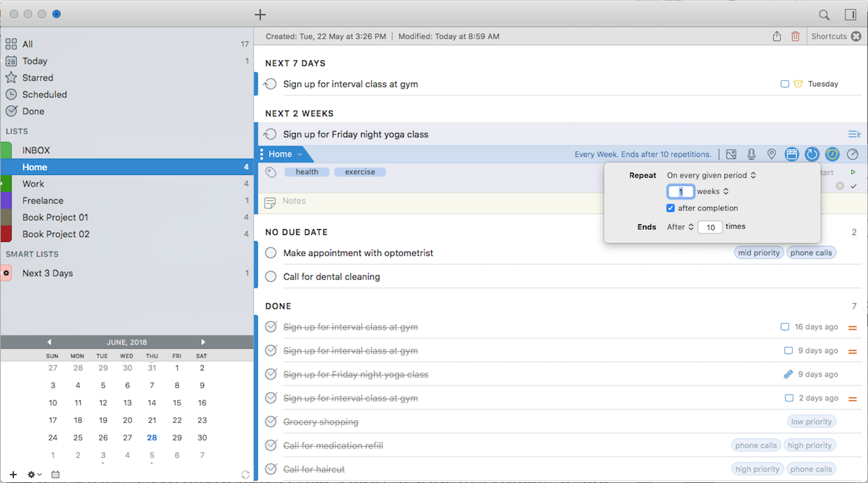Go to next month in calendar
The height and width of the screenshot is (483, 868).
click(x=203, y=342)
